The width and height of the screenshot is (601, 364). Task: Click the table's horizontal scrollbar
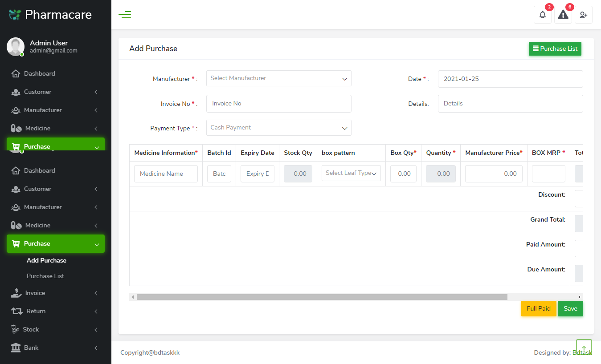pyautogui.click(x=322, y=297)
